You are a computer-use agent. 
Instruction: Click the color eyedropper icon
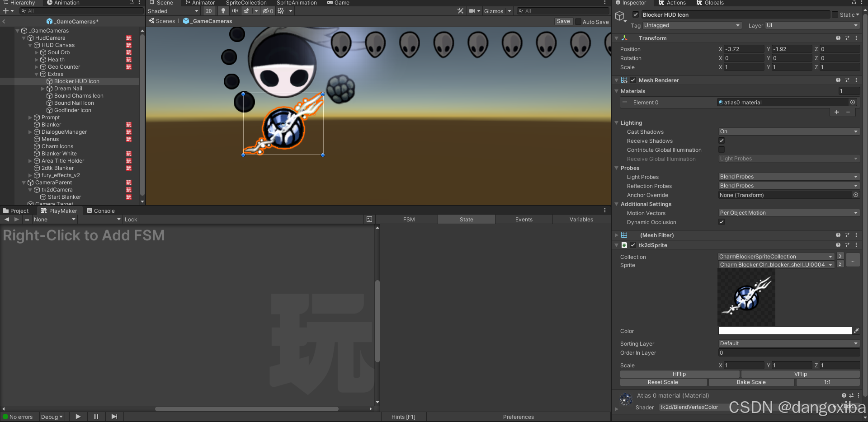[856, 331]
